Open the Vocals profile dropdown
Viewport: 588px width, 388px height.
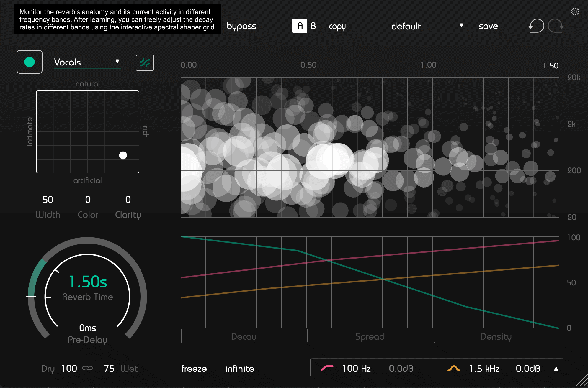tap(87, 62)
